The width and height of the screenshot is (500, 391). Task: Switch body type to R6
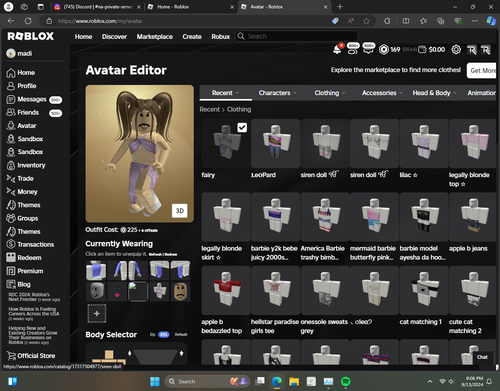pyautogui.click(x=153, y=334)
